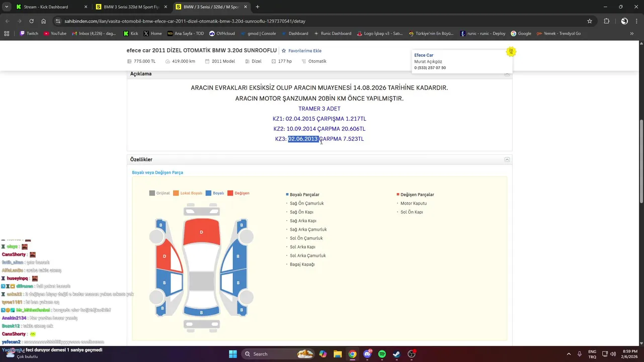Screen dimensions: 644x362
Task: Click the orange Lokal Boyalı legend swatch
Action: [x=176, y=193]
